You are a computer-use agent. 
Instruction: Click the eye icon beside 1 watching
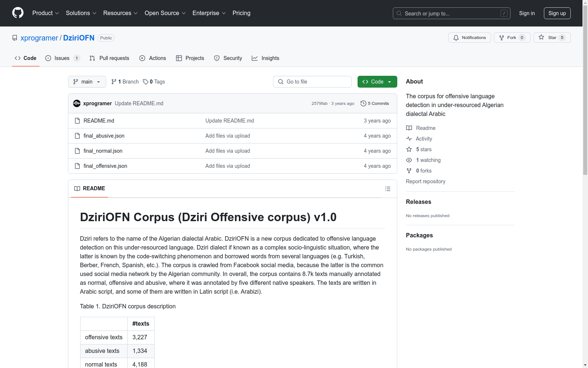point(409,160)
